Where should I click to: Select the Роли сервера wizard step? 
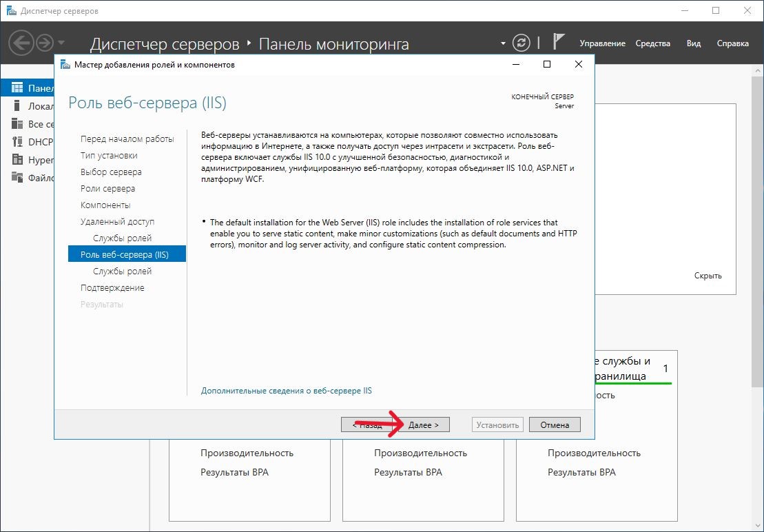click(x=107, y=189)
